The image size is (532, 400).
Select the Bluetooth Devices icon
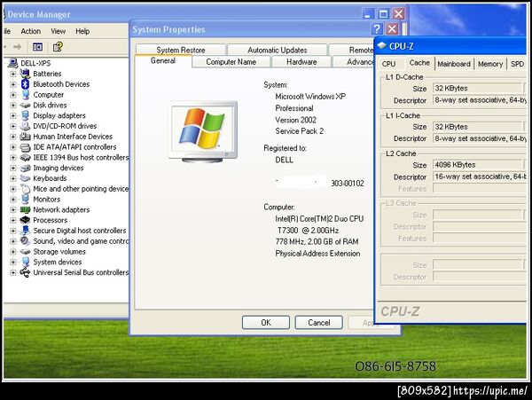25,83
